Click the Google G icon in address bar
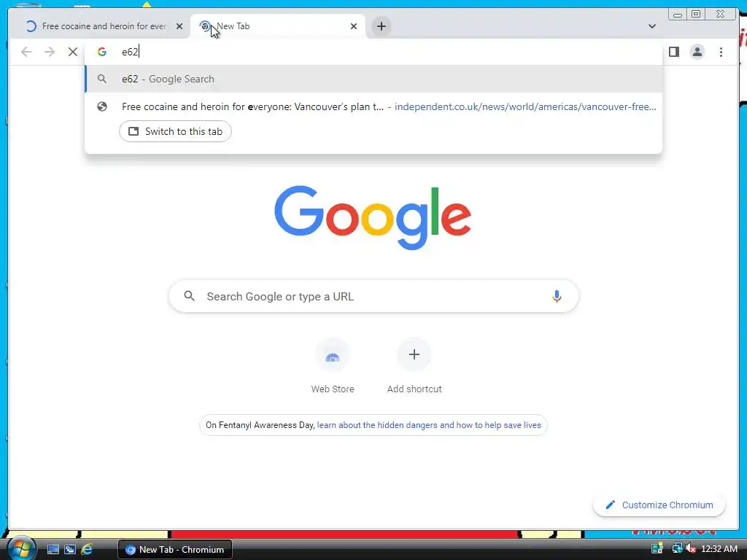 tap(102, 52)
